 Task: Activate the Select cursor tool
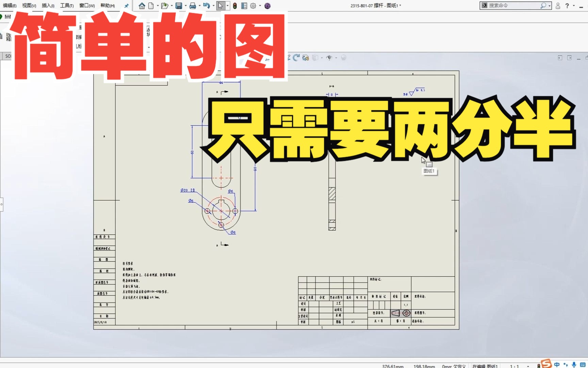pyautogui.click(x=220, y=6)
